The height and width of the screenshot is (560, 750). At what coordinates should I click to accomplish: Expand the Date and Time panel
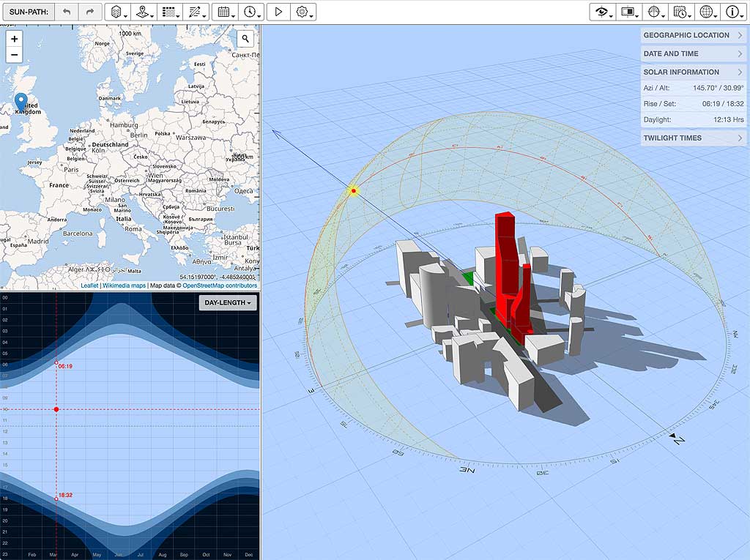pyautogui.click(x=693, y=53)
